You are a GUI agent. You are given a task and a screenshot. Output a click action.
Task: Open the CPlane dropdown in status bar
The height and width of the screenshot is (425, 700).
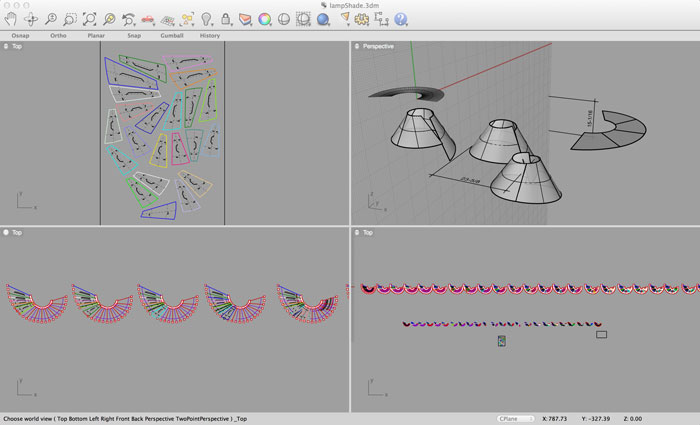click(516, 419)
